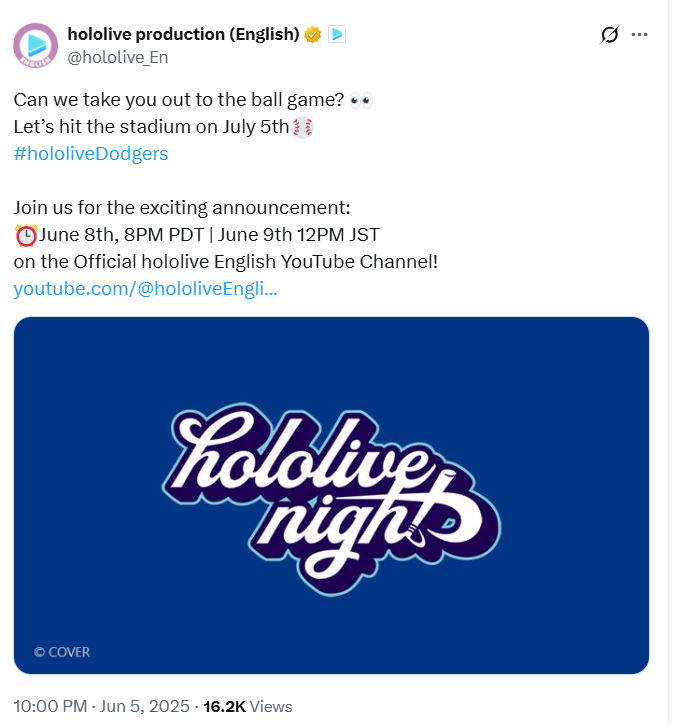
Task: Click the 10:00 PM Jun 5, 2025 timestamp
Action: (101, 707)
